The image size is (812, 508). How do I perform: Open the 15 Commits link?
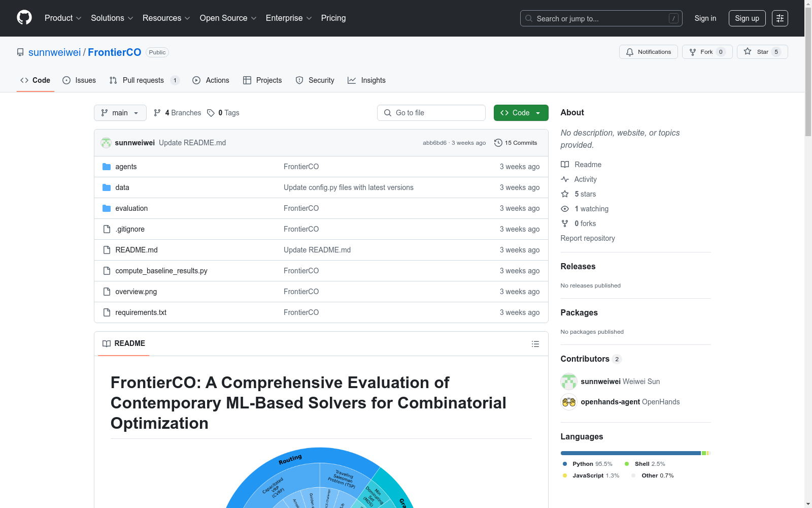(516, 143)
